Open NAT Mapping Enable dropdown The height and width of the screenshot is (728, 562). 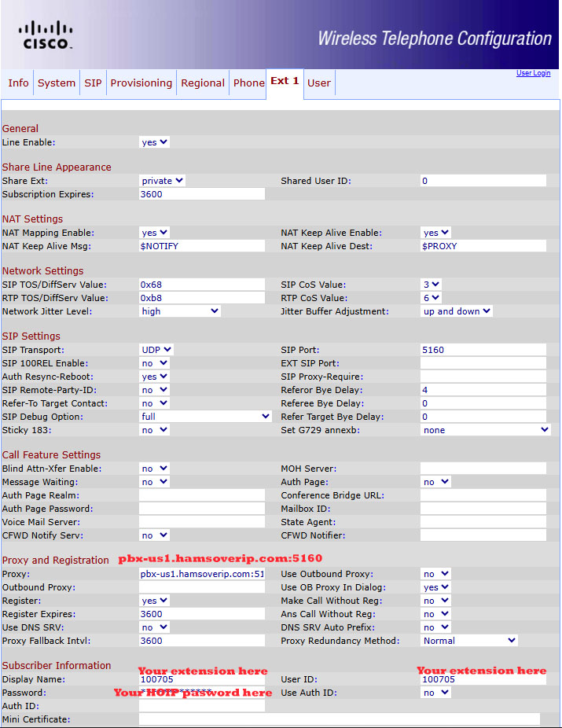click(x=155, y=233)
